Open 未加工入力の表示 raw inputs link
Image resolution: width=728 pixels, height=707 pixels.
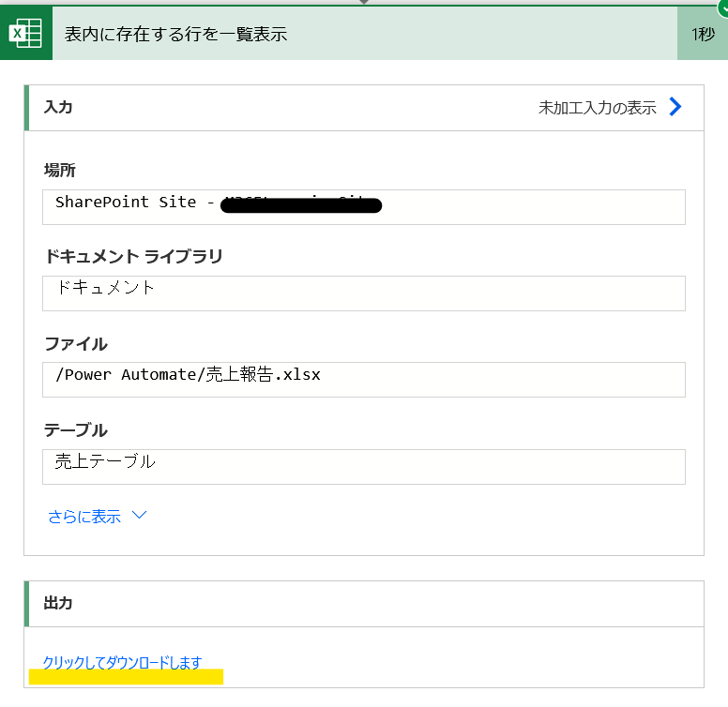pyautogui.click(x=597, y=108)
